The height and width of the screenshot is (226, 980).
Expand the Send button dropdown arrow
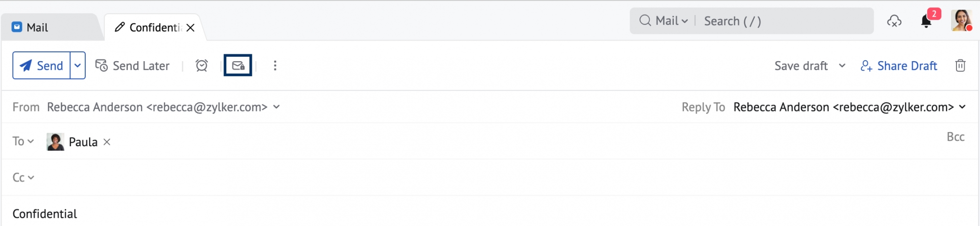coord(77,66)
